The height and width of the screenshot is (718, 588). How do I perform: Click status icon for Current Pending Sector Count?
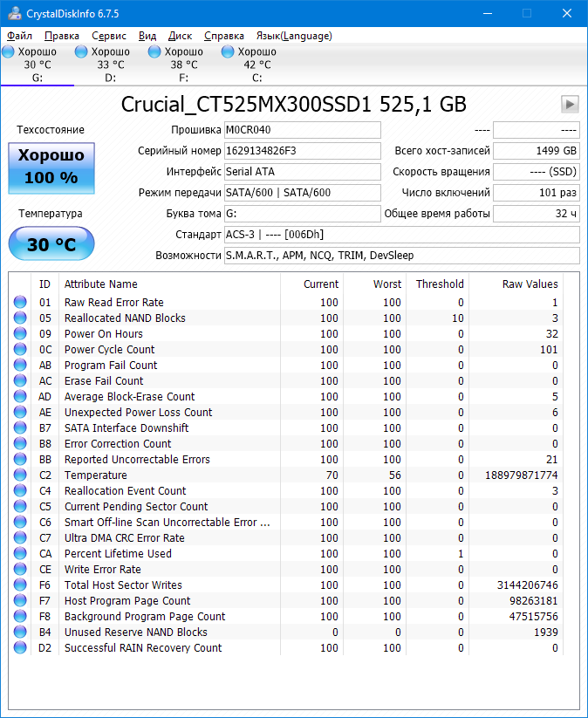point(20,506)
